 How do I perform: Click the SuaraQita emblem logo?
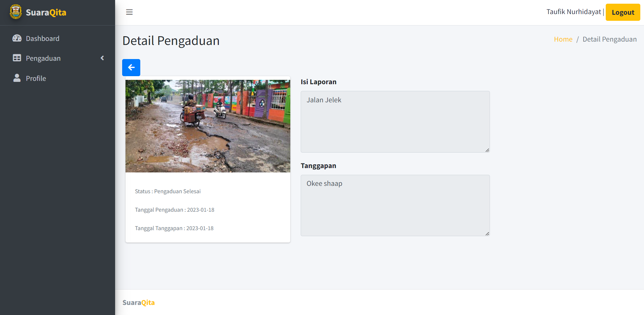click(15, 12)
